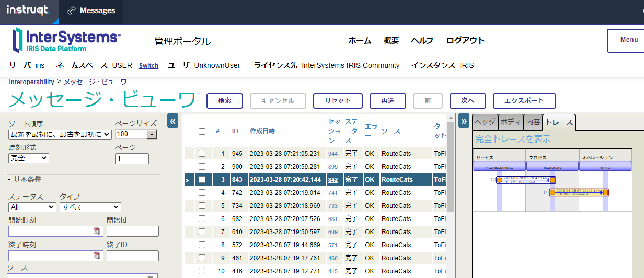
Task: Click the ToFile operation block in trace
Action: 605,166
